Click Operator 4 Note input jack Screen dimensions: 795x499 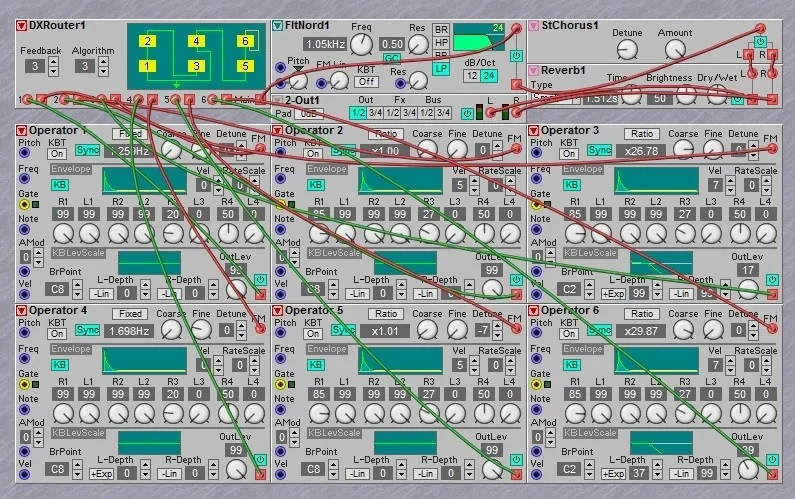click(24, 410)
